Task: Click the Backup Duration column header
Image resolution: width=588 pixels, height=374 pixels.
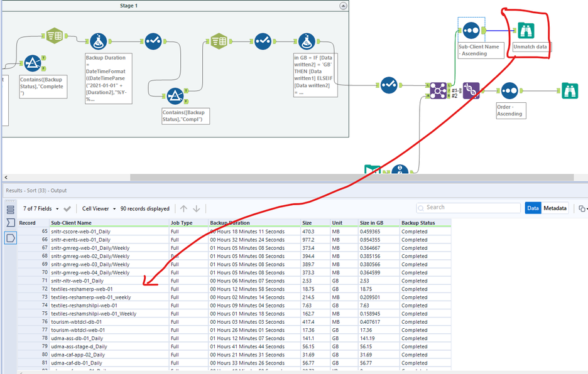Action: point(254,223)
